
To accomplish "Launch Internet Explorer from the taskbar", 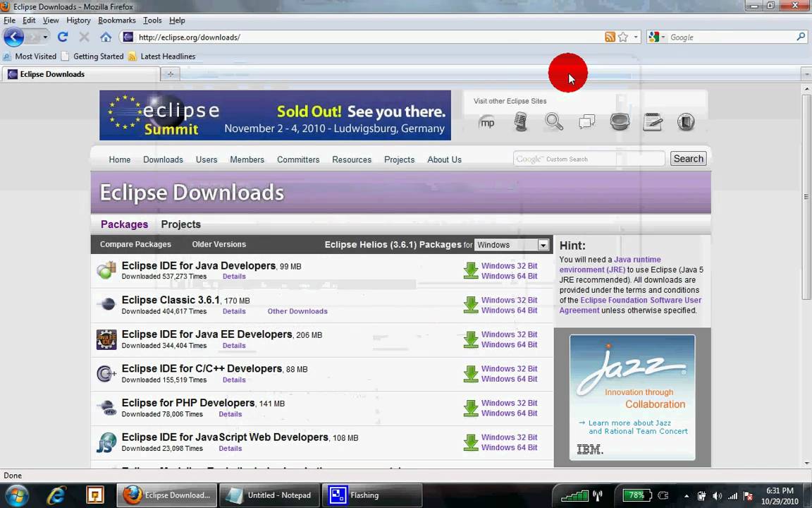I will (x=56, y=495).
